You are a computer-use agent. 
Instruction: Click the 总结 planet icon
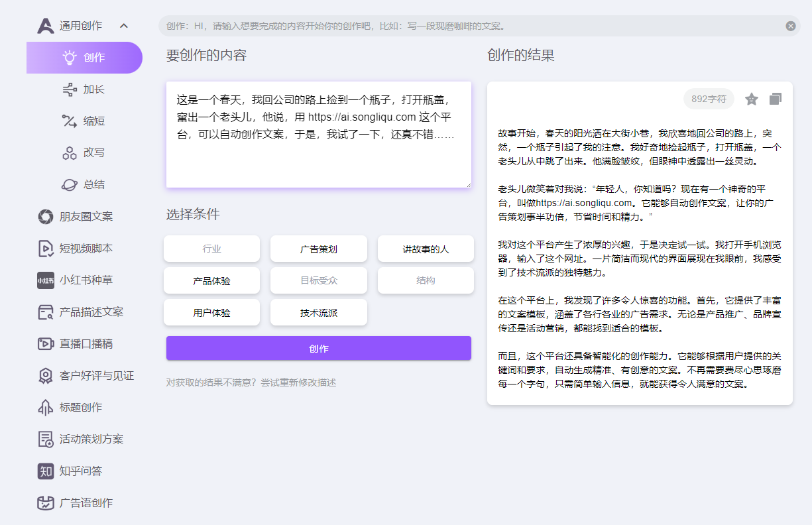pos(69,185)
